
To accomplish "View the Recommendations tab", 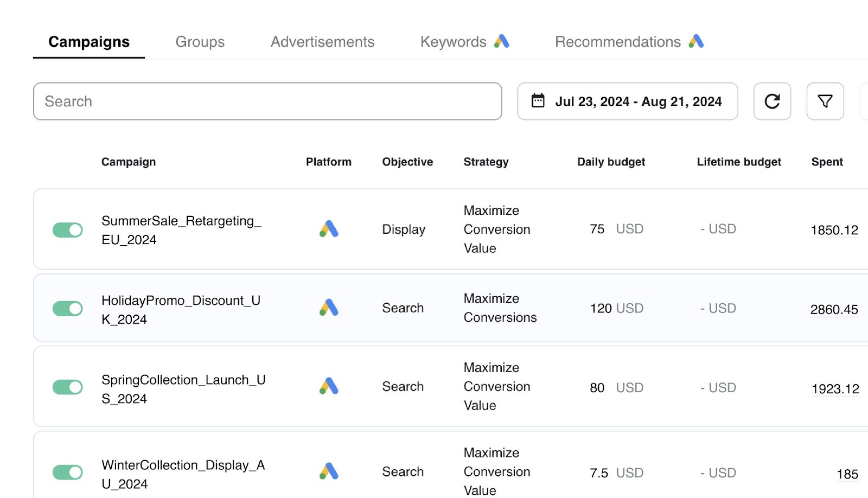I will click(618, 42).
